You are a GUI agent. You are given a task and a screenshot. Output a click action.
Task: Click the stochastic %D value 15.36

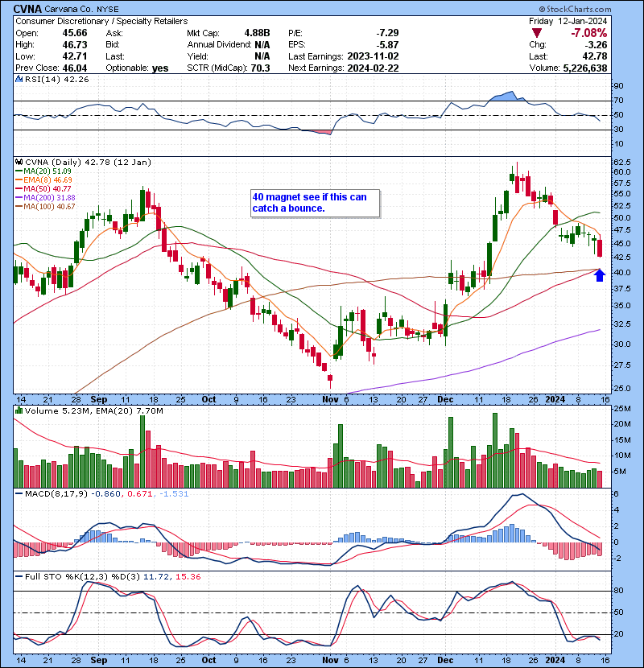pos(188,577)
